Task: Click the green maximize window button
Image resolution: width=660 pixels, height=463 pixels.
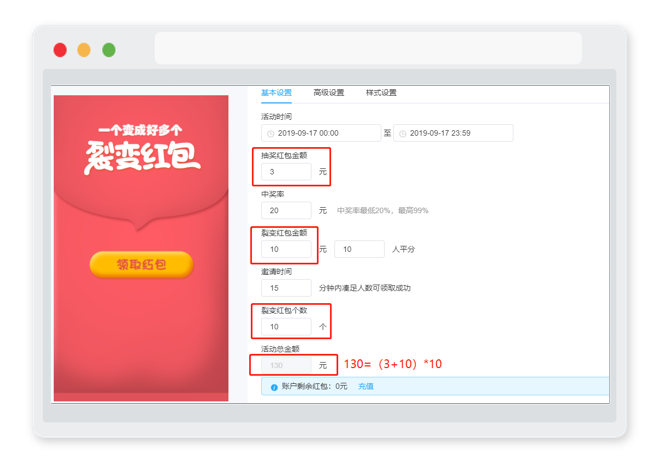Action: (109, 50)
